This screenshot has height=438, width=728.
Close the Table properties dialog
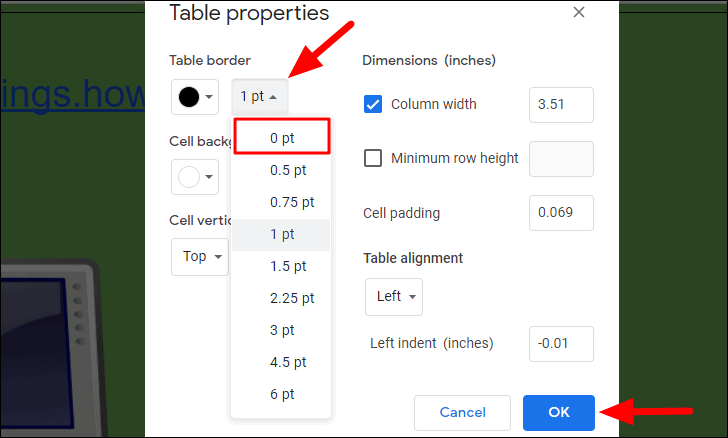click(578, 12)
